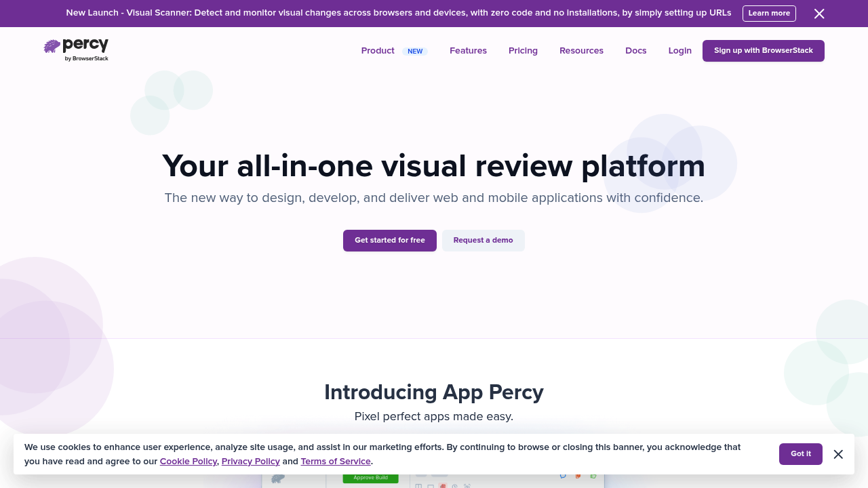The height and width of the screenshot is (488, 868).
Task: Go to the Pricing page
Action: click(523, 51)
